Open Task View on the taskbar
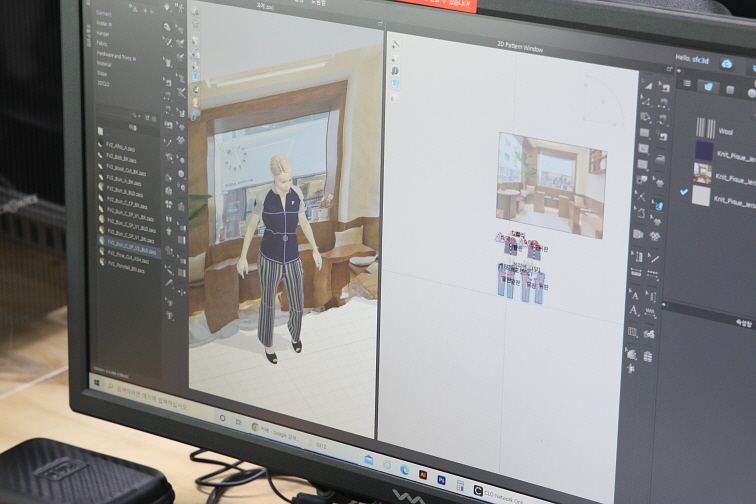Screen dimensions: 756x504 [239, 422]
